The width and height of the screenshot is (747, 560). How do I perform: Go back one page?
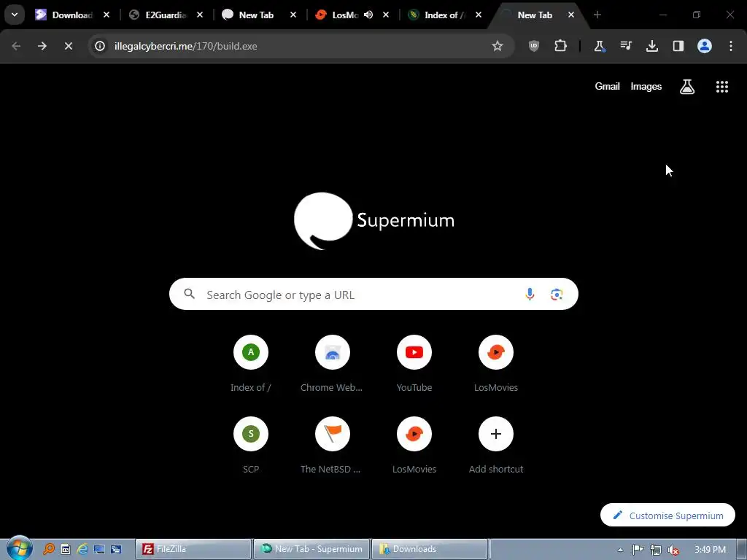pyautogui.click(x=16, y=46)
